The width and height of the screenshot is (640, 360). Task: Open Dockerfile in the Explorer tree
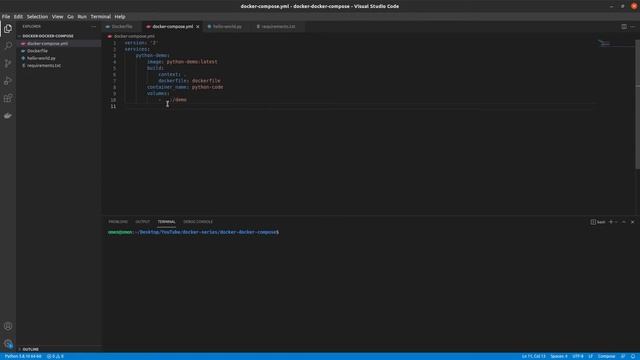pos(37,51)
